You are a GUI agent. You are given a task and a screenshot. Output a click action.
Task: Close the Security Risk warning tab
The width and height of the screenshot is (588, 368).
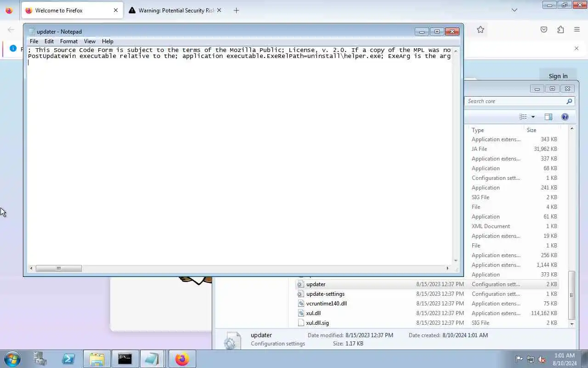pos(219,10)
